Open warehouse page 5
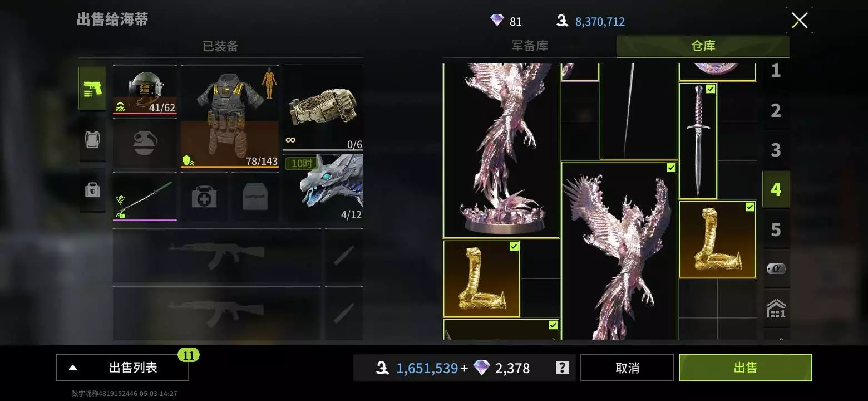Screen dimensions: 868x401 (x=776, y=229)
